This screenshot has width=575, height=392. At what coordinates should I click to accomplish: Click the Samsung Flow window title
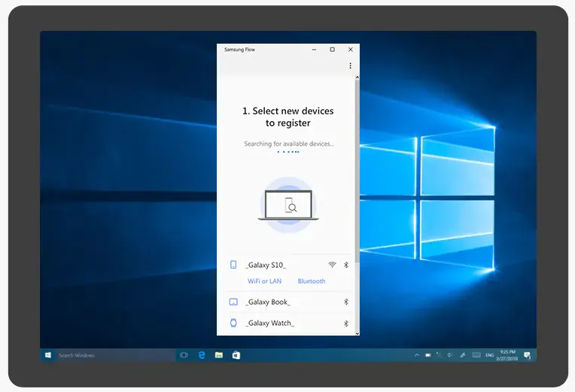[239, 50]
